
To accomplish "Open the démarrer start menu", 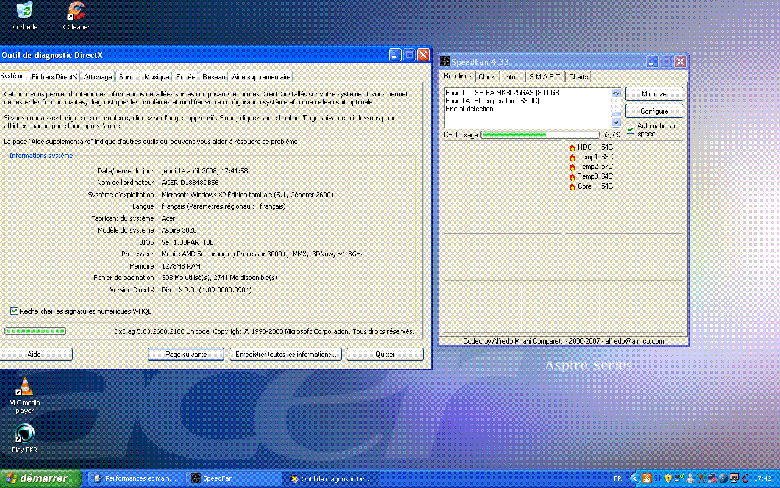I will click(40, 479).
